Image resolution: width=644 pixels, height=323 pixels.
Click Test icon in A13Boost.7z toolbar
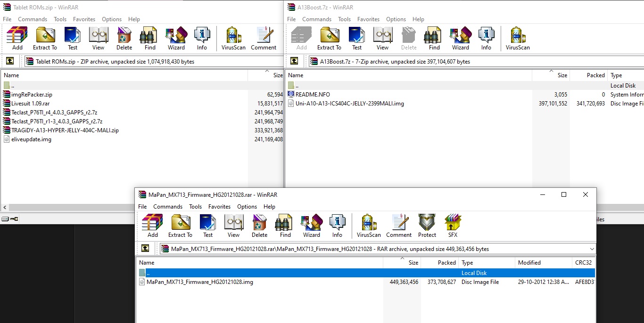(x=357, y=38)
